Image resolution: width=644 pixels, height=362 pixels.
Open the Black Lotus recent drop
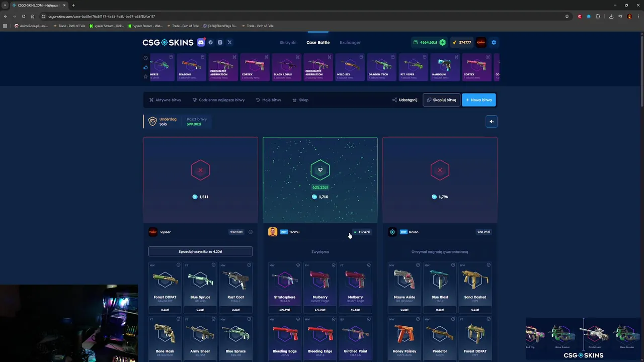pos(286,67)
